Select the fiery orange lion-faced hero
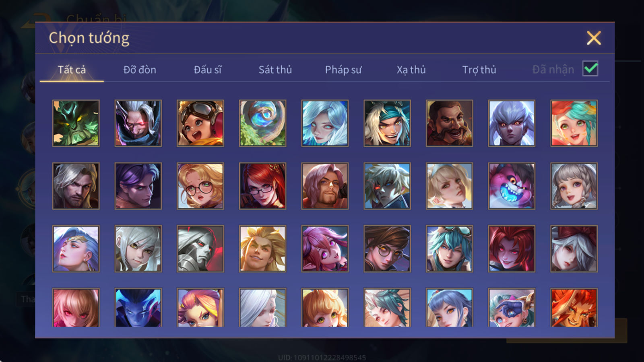The height and width of the screenshot is (362, 644). pos(574,307)
